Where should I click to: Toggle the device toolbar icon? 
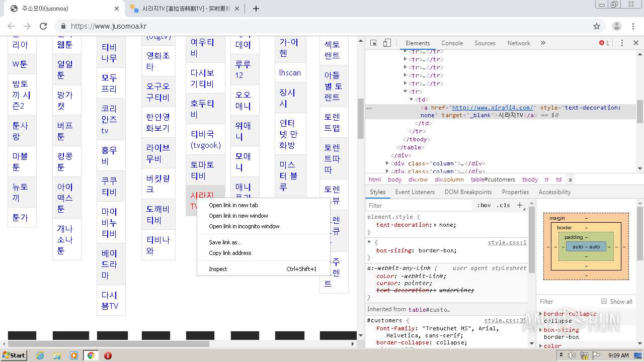tap(387, 43)
